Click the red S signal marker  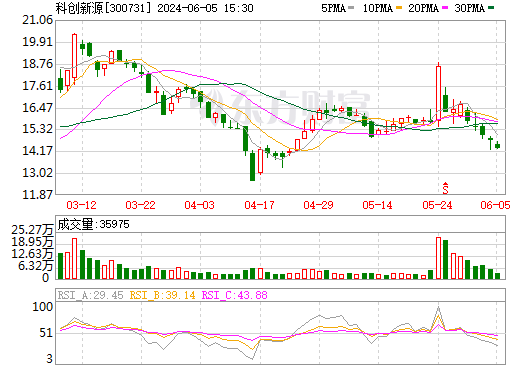[x=445, y=188]
